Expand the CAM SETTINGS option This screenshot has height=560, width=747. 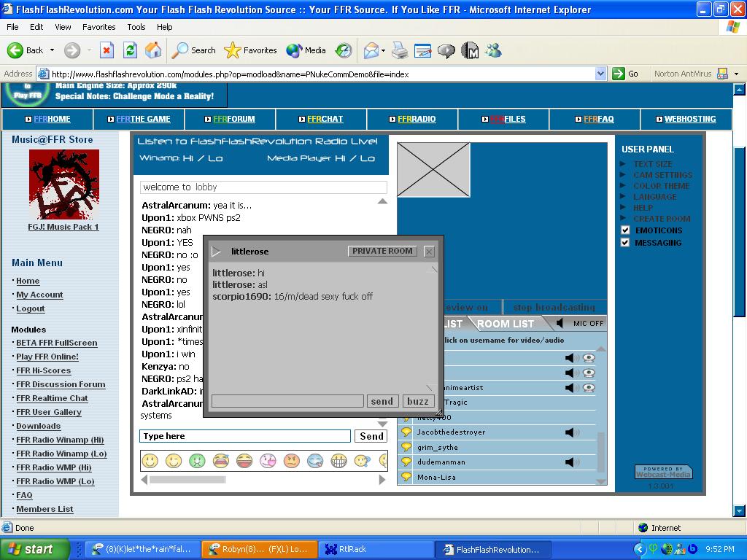point(662,175)
